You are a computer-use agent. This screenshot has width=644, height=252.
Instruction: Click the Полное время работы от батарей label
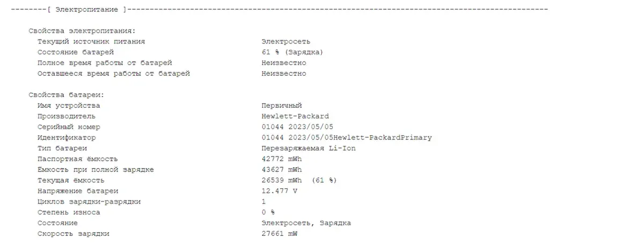click(105, 63)
